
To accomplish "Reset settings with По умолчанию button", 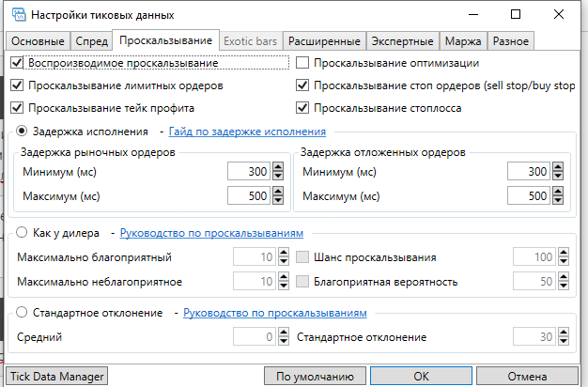I will click(x=315, y=376).
